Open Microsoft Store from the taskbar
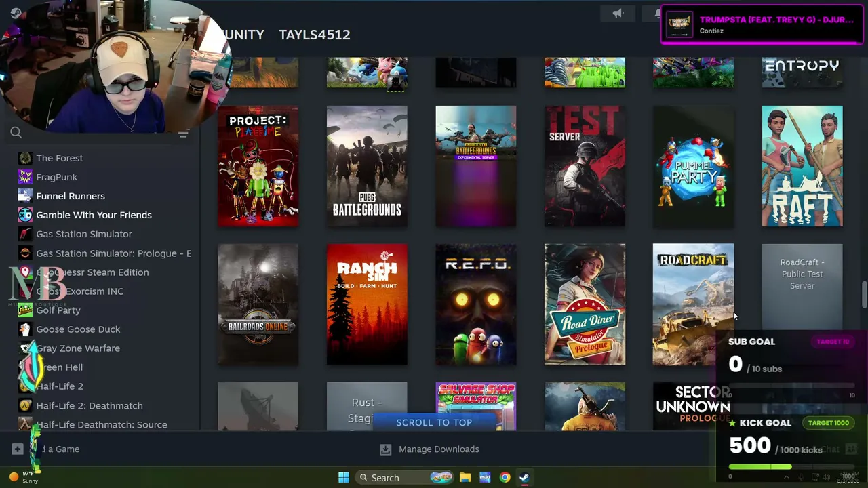868x488 pixels. (x=485, y=477)
